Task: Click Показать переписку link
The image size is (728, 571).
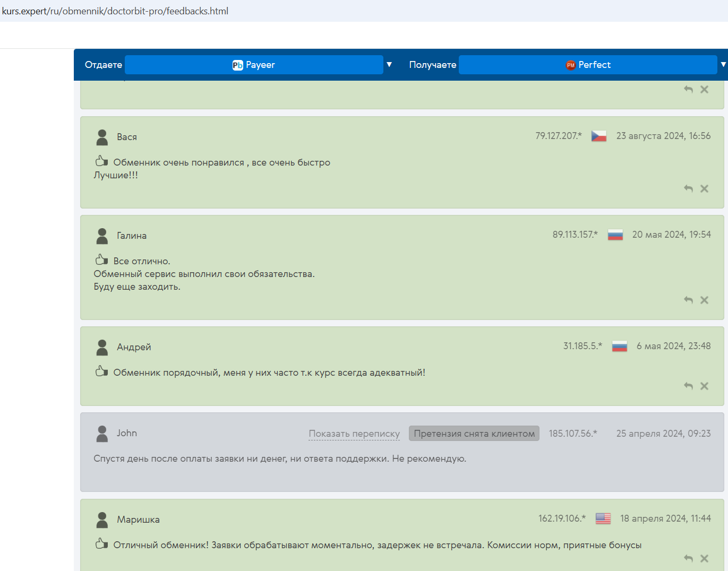Action: 354,434
